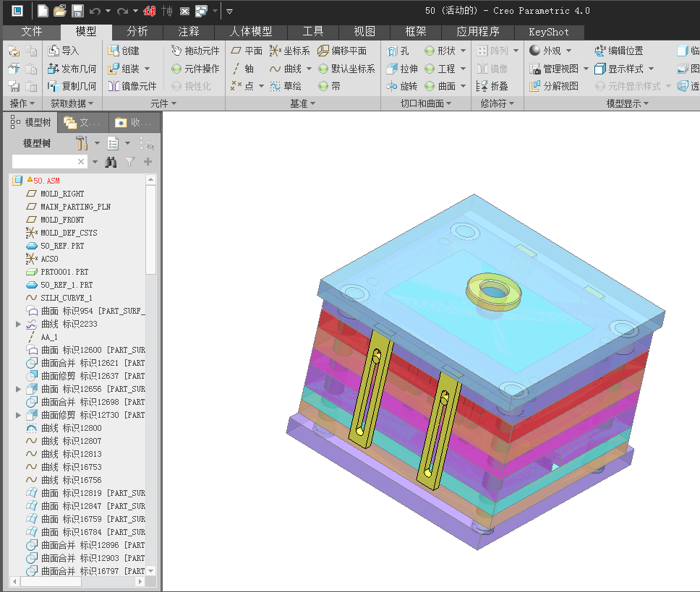Toggle the model tree filter funnel
The image size is (700, 592).
coord(130,162)
